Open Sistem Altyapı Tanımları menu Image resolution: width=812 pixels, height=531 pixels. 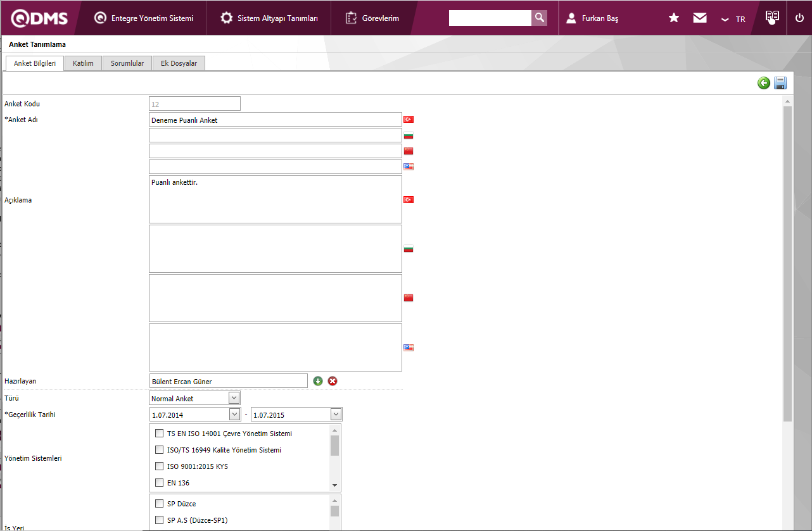pyautogui.click(x=269, y=18)
